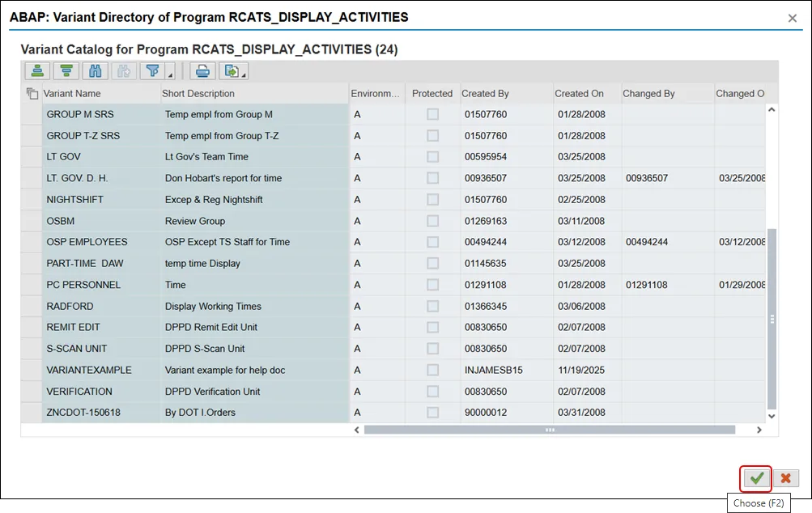Select the OSP EMPLOYEES variant row
Viewport: 812px width, 513px height.
coord(87,242)
